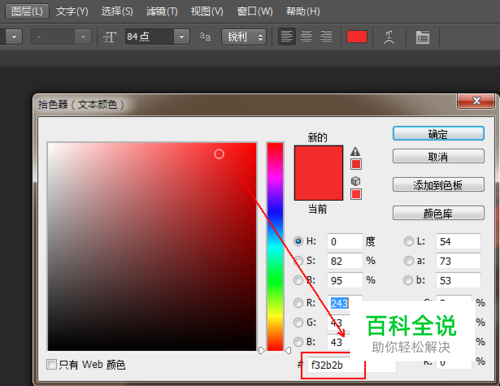Screen dimensions: 500x386
Task: Click the brightness value 95 field
Action: tap(345, 280)
